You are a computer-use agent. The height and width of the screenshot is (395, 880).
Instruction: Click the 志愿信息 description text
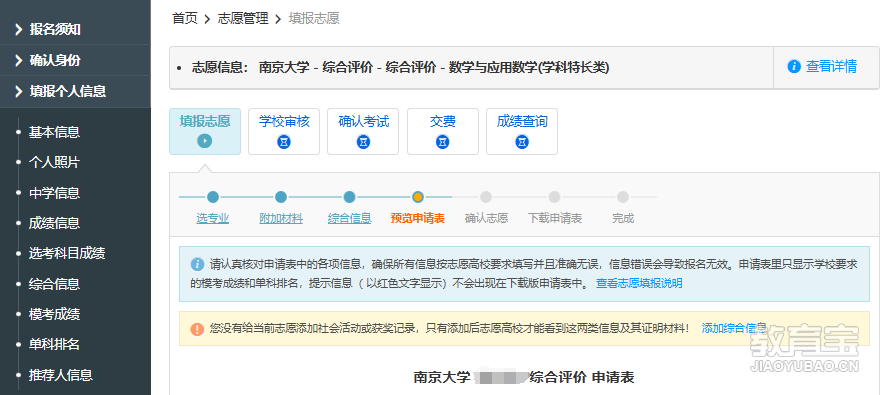400,67
